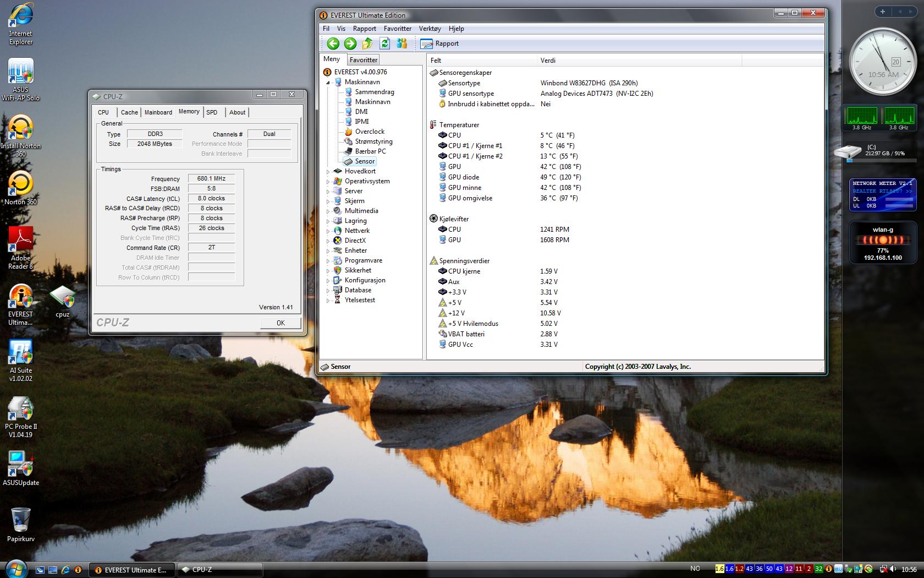
Task: Open the Fil menu in EVEREST
Action: tap(326, 29)
